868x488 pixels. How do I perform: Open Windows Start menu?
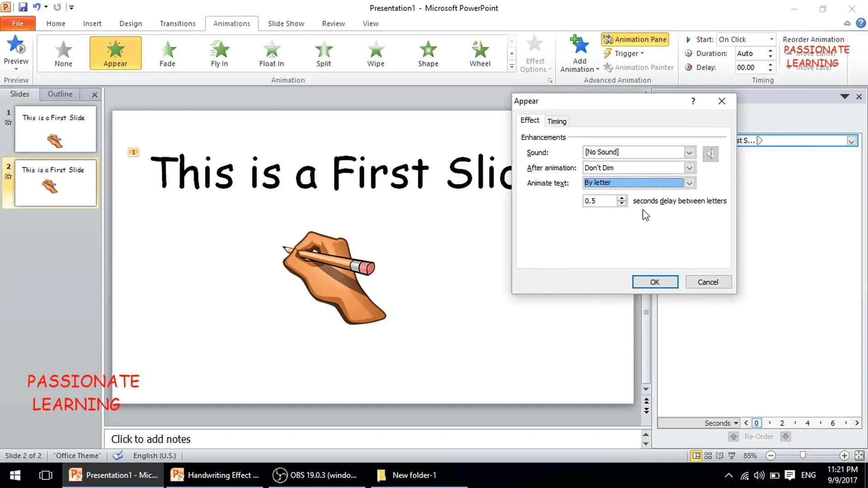point(15,475)
